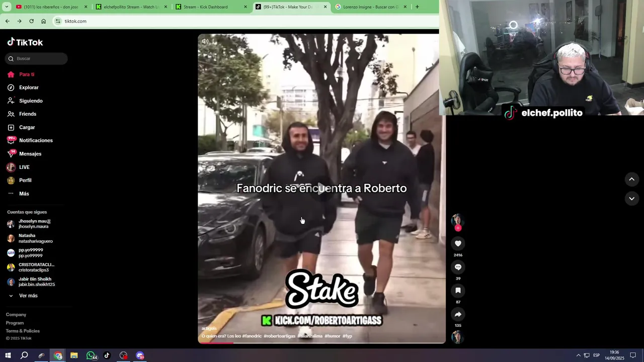
Task: Save video with bookmark icon
Action: [x=458, y=291]
